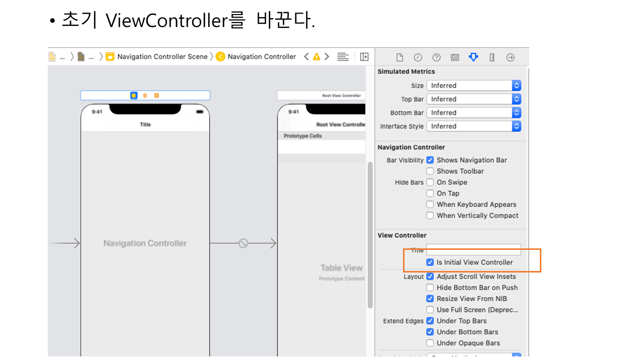Select Navigation Controller Scene in breadcrumb
The image size is (644, 362).
162,57
